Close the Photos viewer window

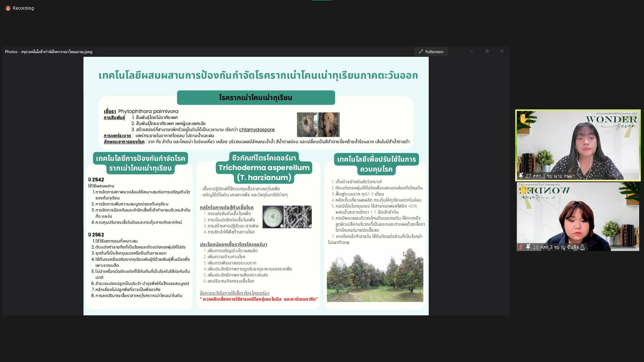pos(502,51)
